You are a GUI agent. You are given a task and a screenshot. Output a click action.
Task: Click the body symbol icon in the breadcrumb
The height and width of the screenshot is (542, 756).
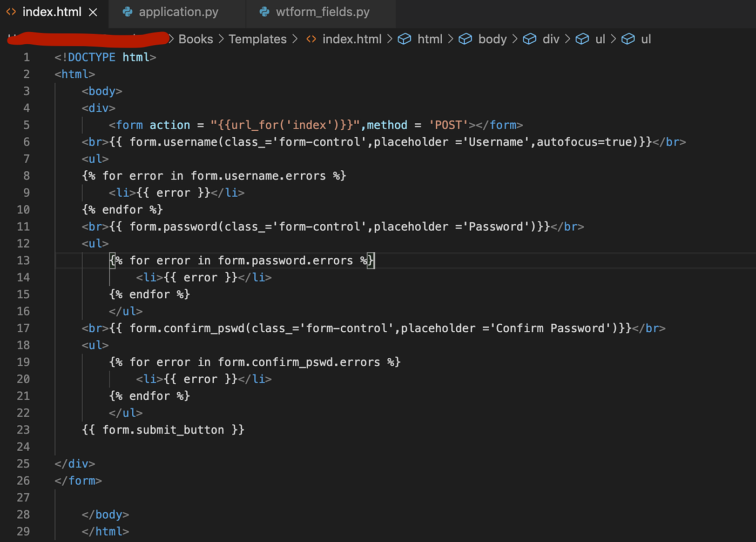click(x=465, y=39)
